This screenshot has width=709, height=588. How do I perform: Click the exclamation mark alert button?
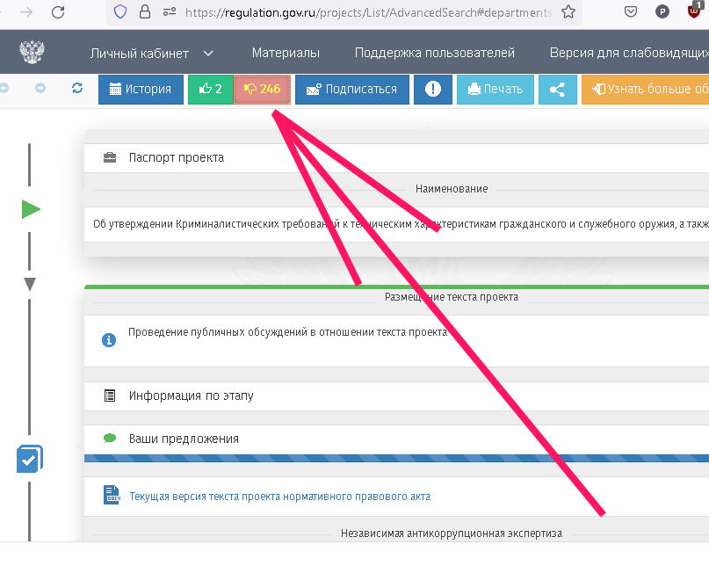pyautogui.click(x=432, y=89)
